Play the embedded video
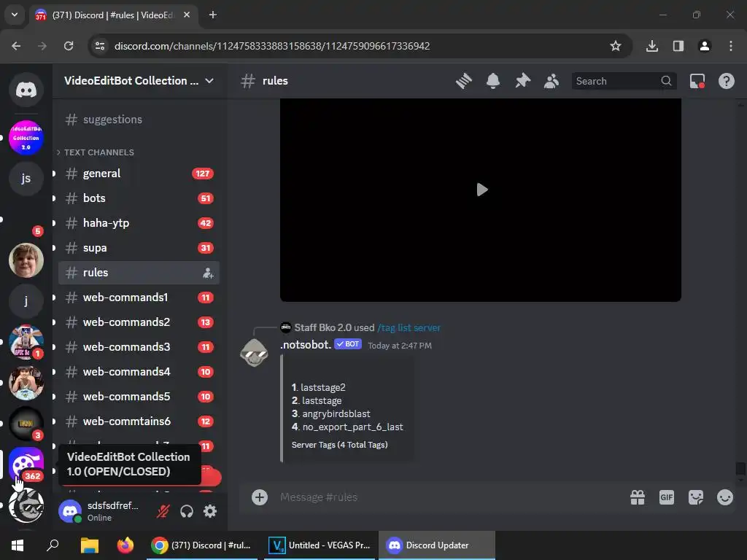This screenshot has height=560, width=747. point(481,190)
